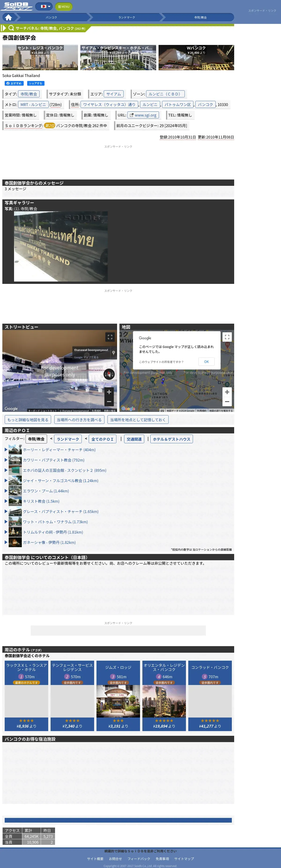Open コンラッド・バンコク hotel card
Image resolution: width=281 pixels, height=868 pixels.
pos(210,696)
